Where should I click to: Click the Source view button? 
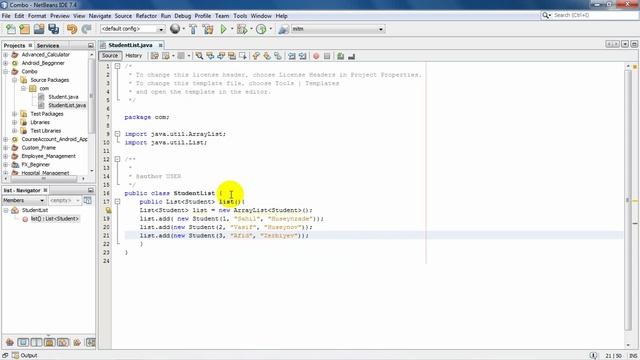pos(110,56)
